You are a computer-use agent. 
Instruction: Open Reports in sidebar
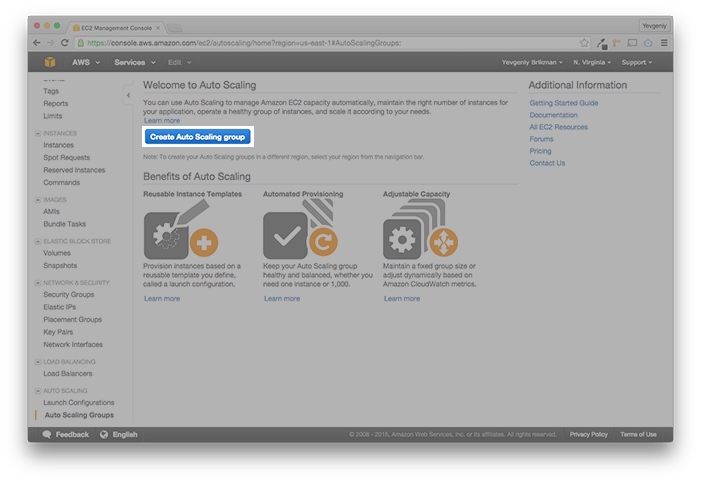point(56,103)
